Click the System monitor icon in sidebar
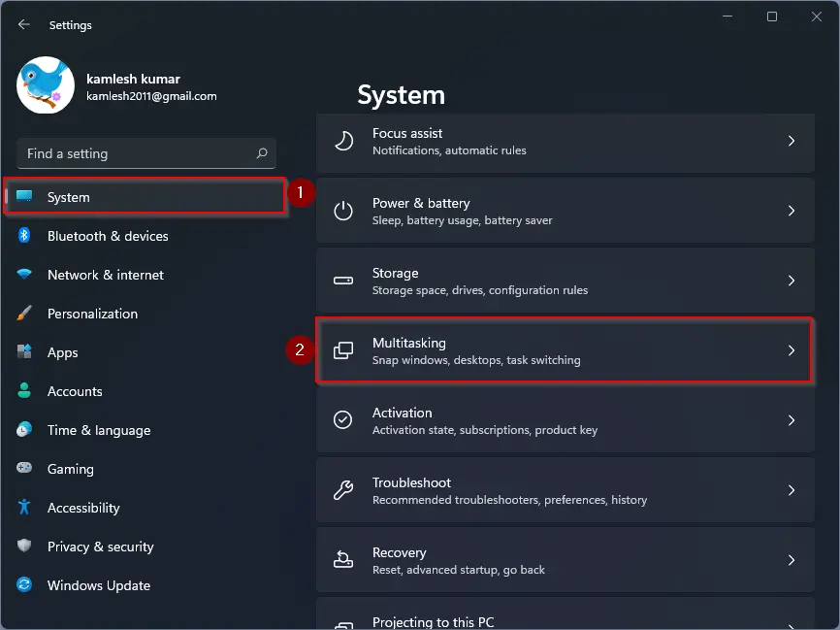The image size is (840, 630). (24, 196)
